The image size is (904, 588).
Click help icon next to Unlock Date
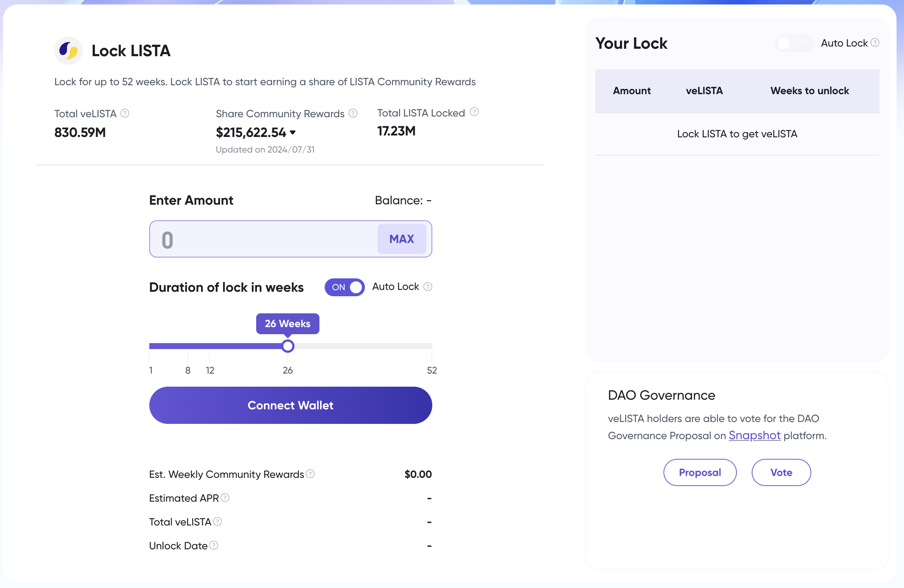click(x=214, y=546)
